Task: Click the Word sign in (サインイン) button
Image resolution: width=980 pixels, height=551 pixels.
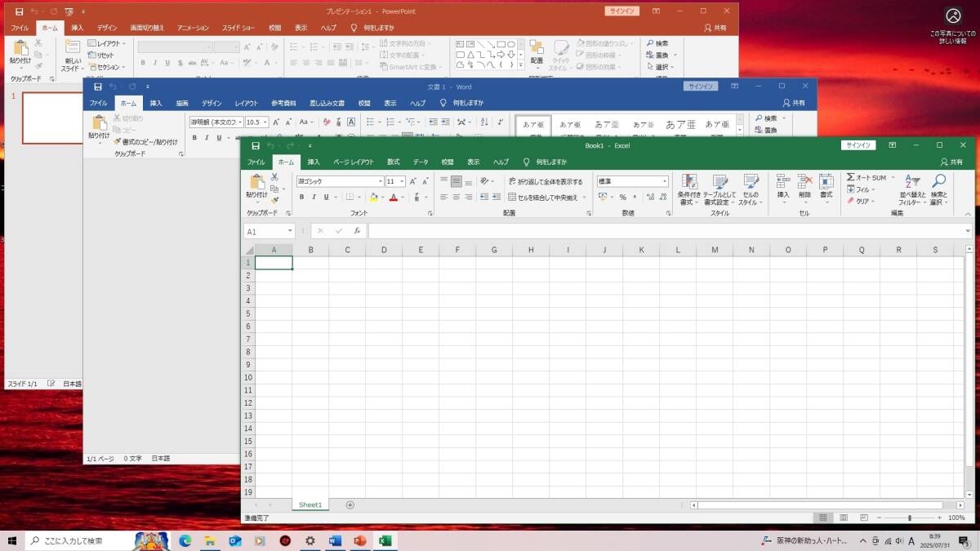Action: (701, 87)
